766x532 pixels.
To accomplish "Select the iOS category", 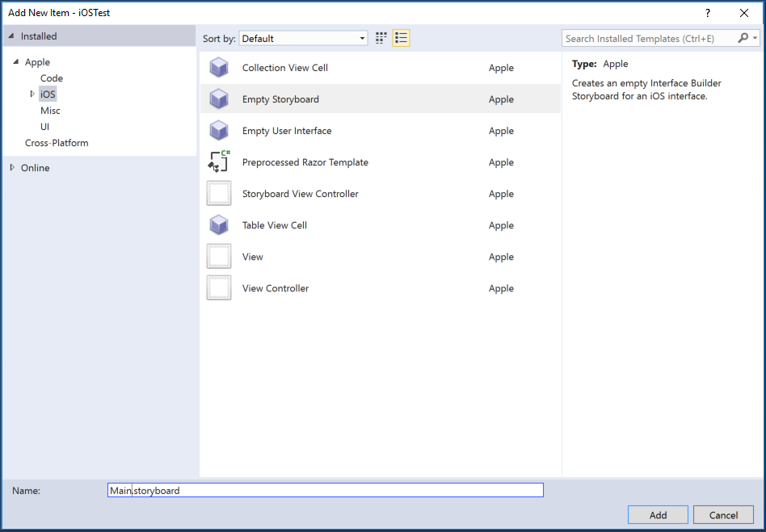I will click(x=48, y=94).
